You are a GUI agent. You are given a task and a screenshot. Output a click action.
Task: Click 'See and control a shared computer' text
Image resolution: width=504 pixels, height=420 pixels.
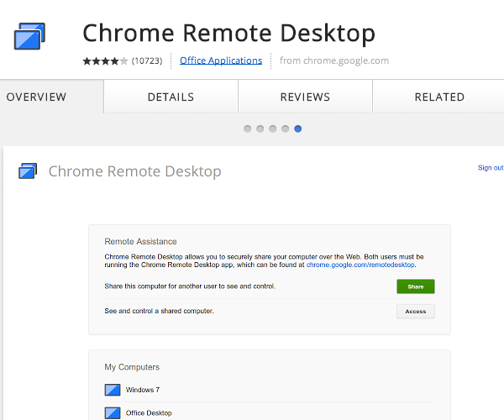pos(159,311)
